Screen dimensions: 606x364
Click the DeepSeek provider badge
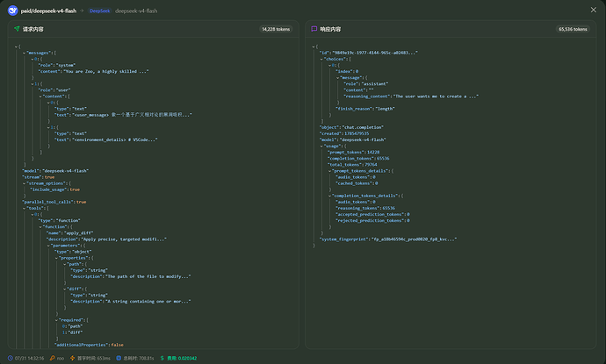[100, 11]
